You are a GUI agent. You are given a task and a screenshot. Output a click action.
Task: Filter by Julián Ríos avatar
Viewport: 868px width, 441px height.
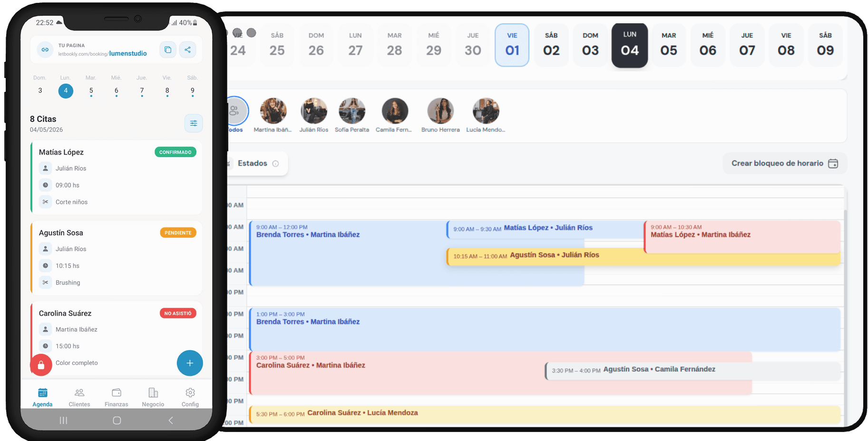(x=314, y=111)
